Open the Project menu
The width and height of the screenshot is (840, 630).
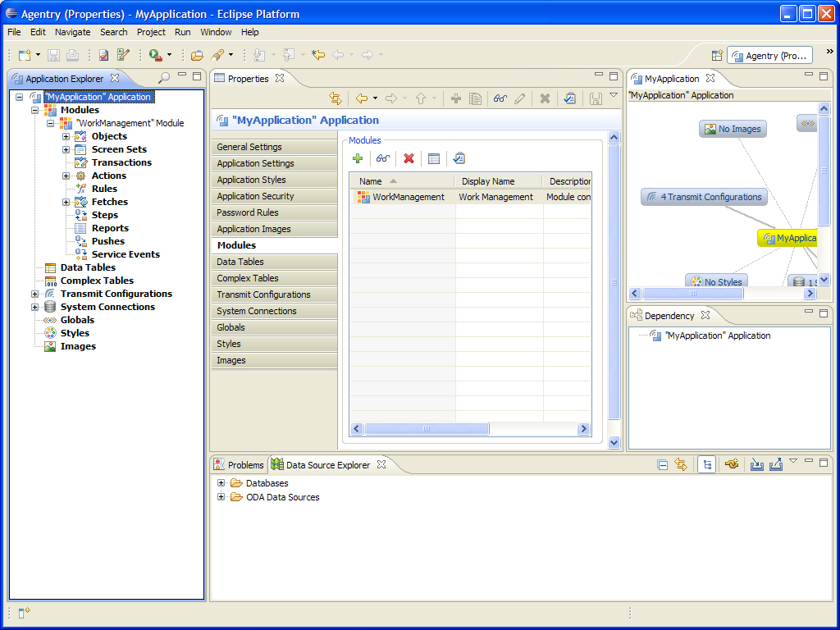pyautogui.click(x=151, y=32)
